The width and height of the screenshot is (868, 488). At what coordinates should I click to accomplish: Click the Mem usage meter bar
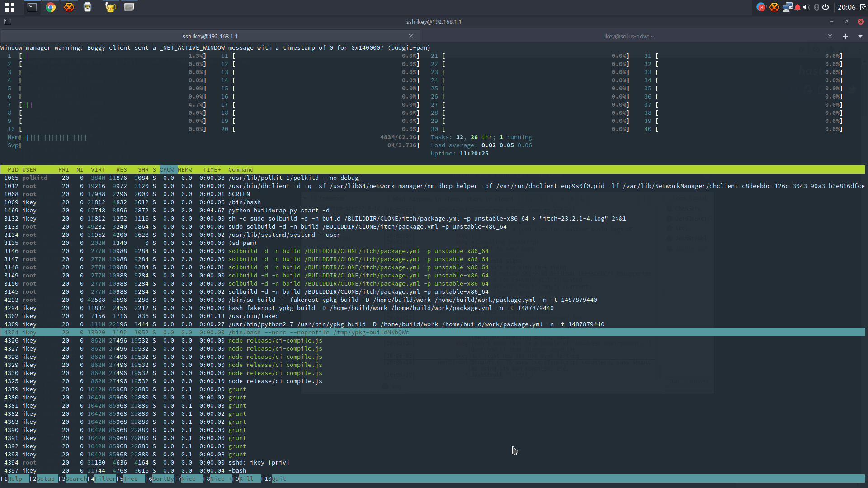(x=213, y=137)
